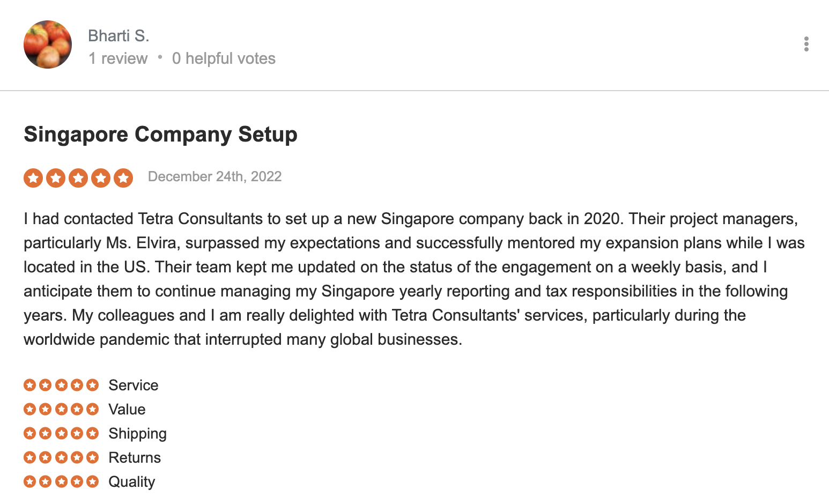This screenshot has height=504, width=829.
Task: Click the review date December 24th, 2022
Action: (x=214, y=176)
